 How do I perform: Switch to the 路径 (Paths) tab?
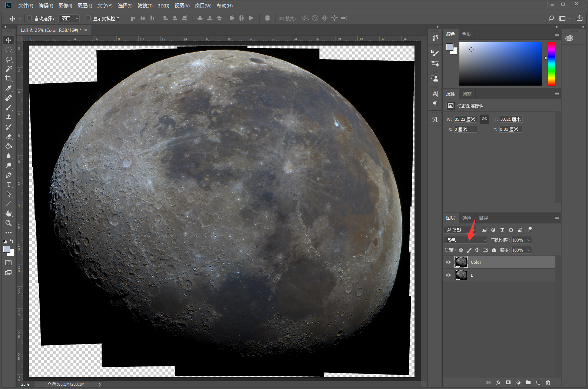(483, 218)
